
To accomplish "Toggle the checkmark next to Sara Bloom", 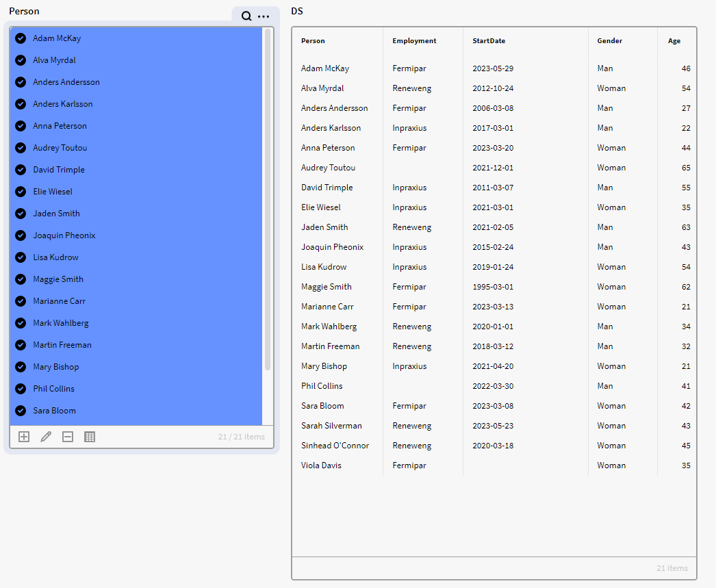I will pos(21,411).
